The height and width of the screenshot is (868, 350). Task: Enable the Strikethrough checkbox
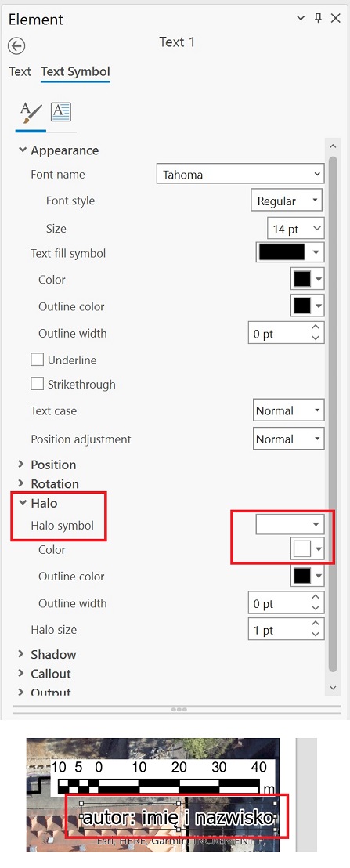click(x=37, y=384)
